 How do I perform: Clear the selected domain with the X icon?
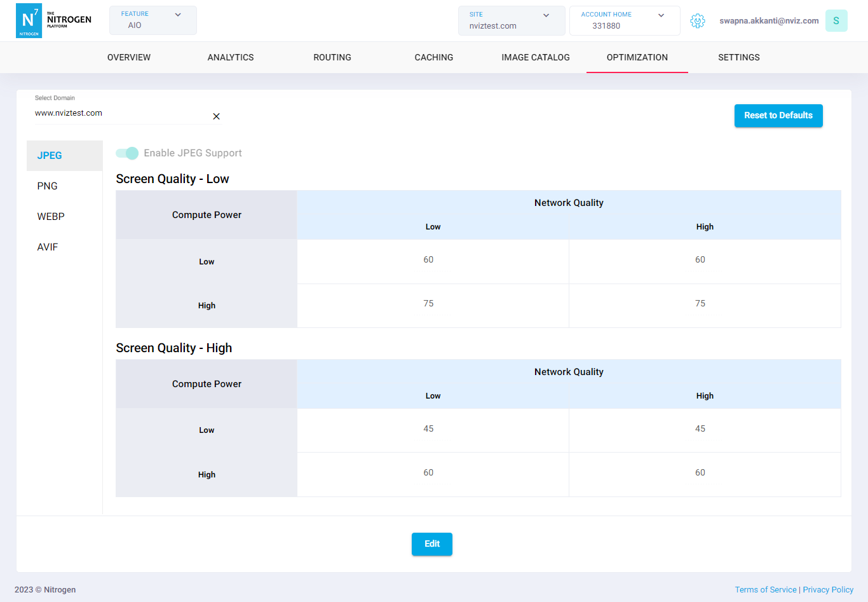216,116
